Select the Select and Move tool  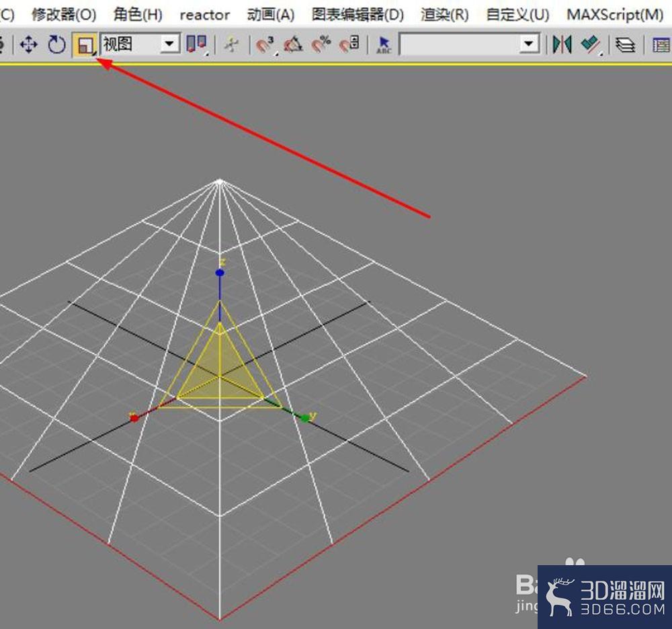(29, 44)
